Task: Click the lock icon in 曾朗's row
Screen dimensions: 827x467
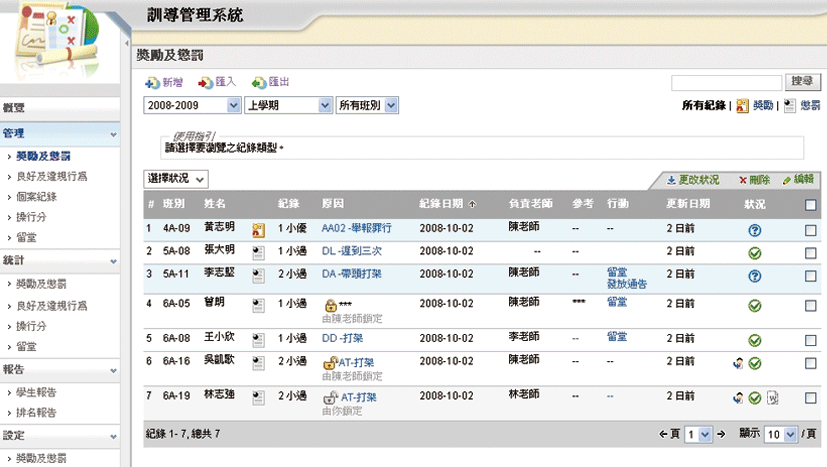Action: pyautogui.click(x=329, y=304)
